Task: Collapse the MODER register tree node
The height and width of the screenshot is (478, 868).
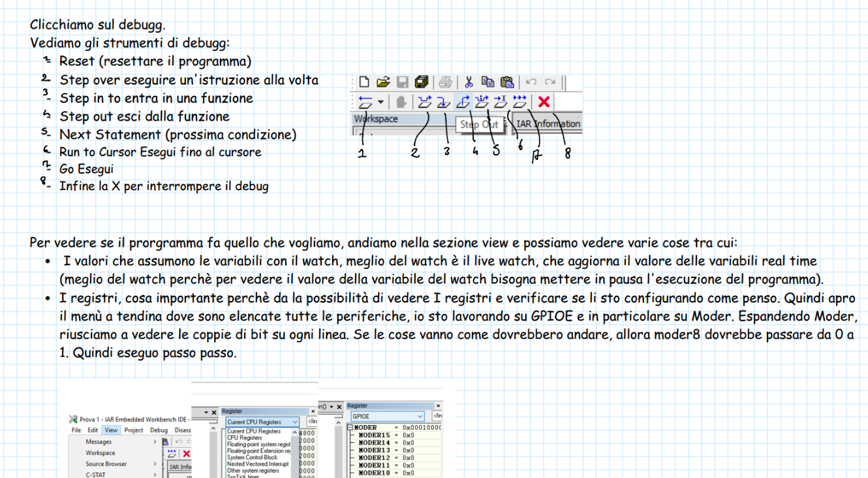Action: click(350, 428)
